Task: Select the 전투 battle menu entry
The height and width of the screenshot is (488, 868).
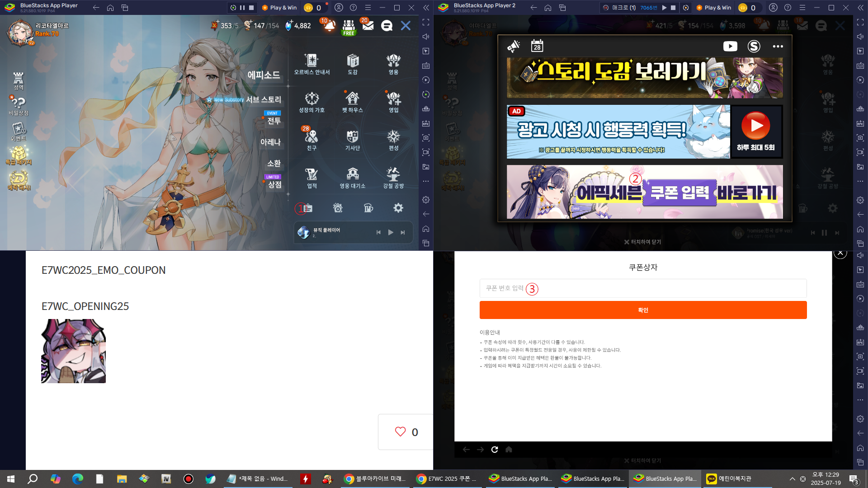Action: point(274,121)
